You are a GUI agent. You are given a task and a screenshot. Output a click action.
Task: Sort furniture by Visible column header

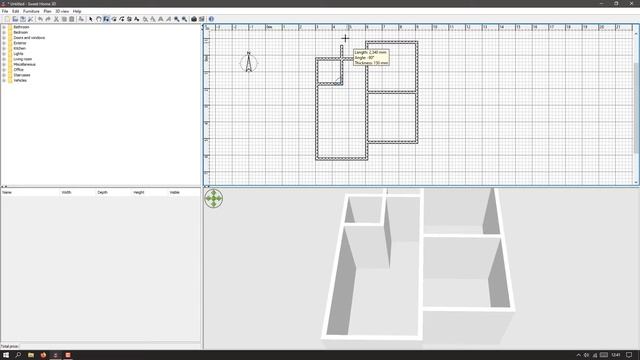click(184, 192)
